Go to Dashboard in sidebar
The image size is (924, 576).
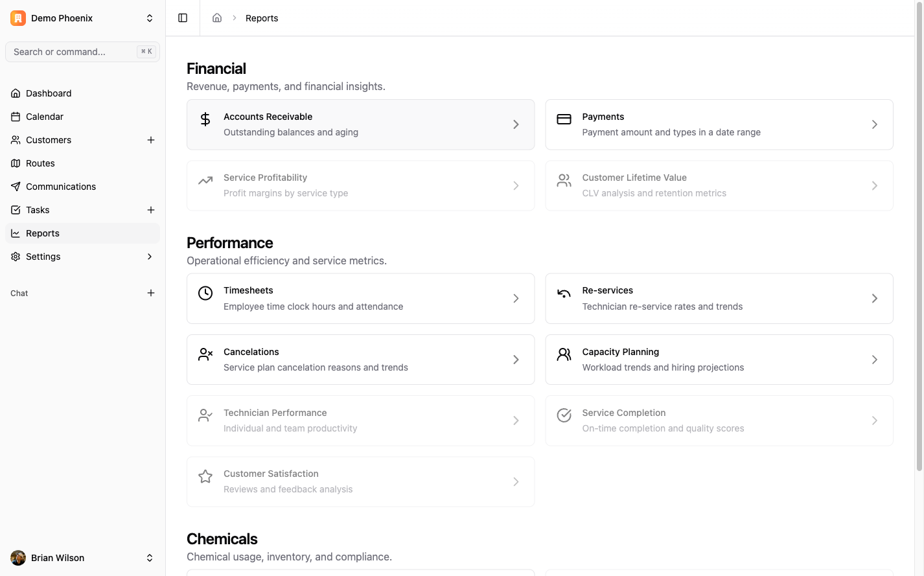(49, 93)
